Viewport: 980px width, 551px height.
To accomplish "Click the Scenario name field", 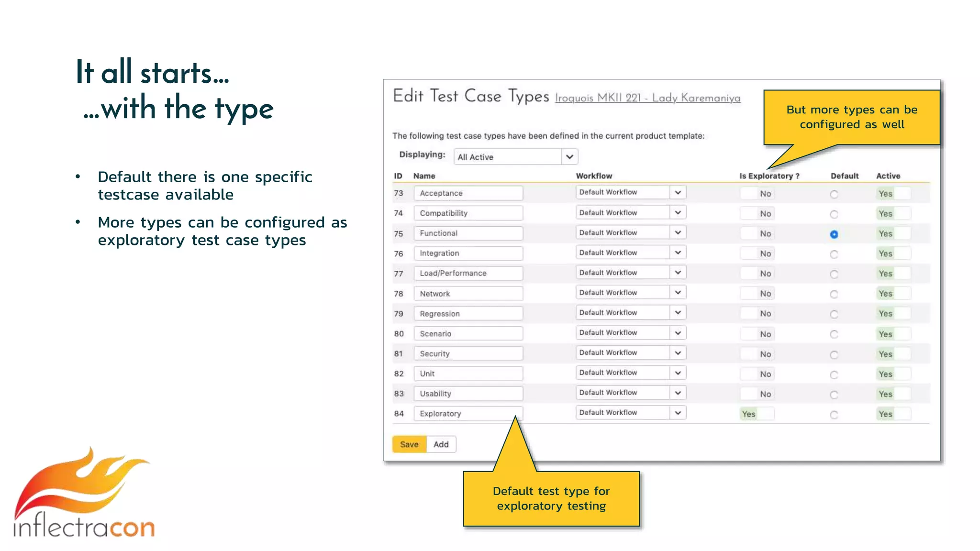I will (468, 334).
